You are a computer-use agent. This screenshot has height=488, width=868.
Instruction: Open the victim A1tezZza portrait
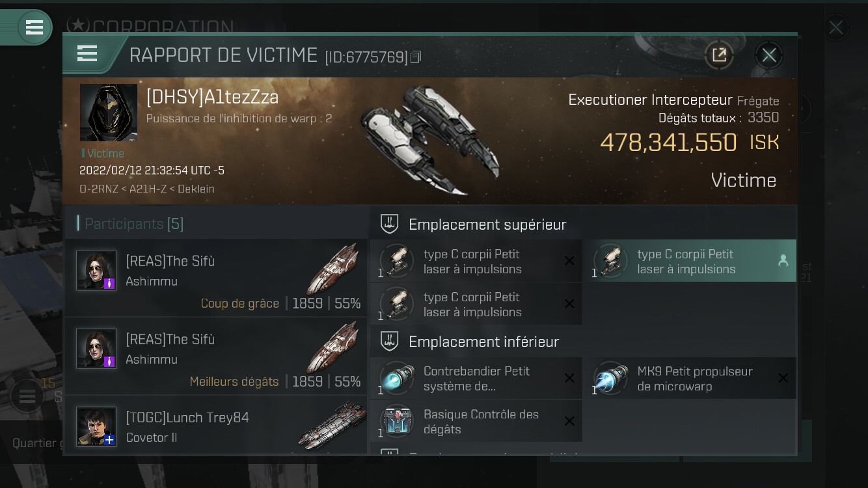point(109,113)
